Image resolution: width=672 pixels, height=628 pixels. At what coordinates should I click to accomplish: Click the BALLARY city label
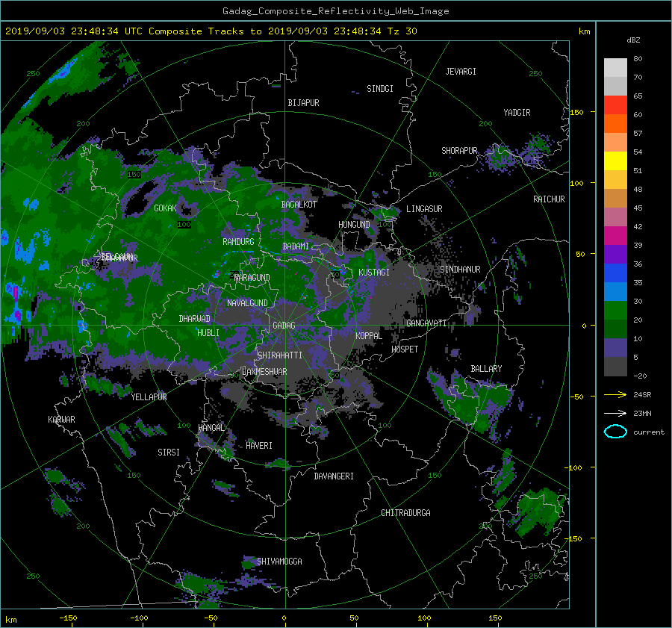486,369
